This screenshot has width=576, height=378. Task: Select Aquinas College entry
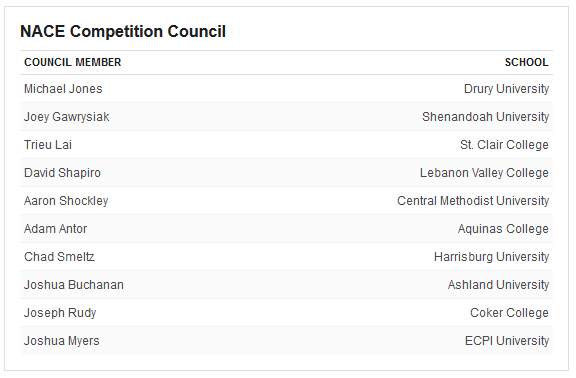click(x=503, y=229)
